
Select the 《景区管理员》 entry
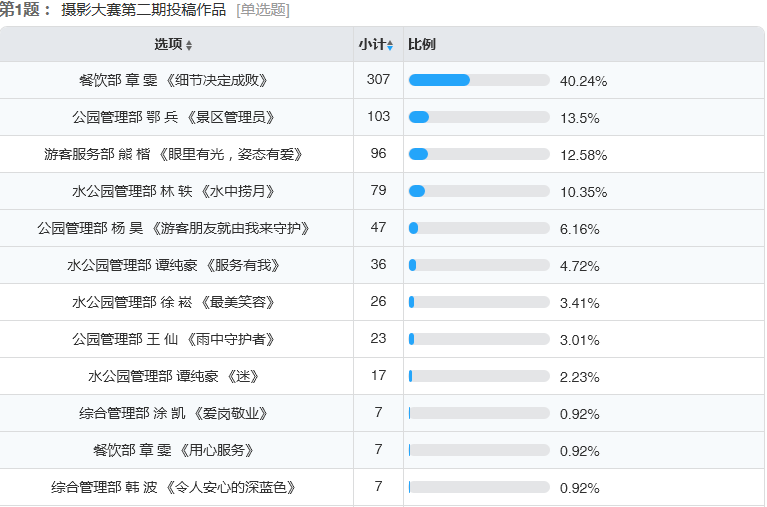click(x=174, y=117)
